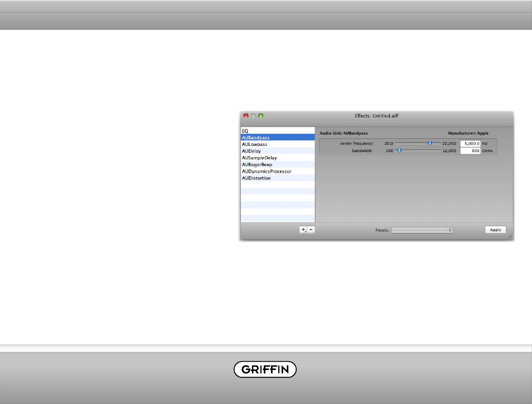
Task: Select the AUBandpass effect
Action: 278,138
